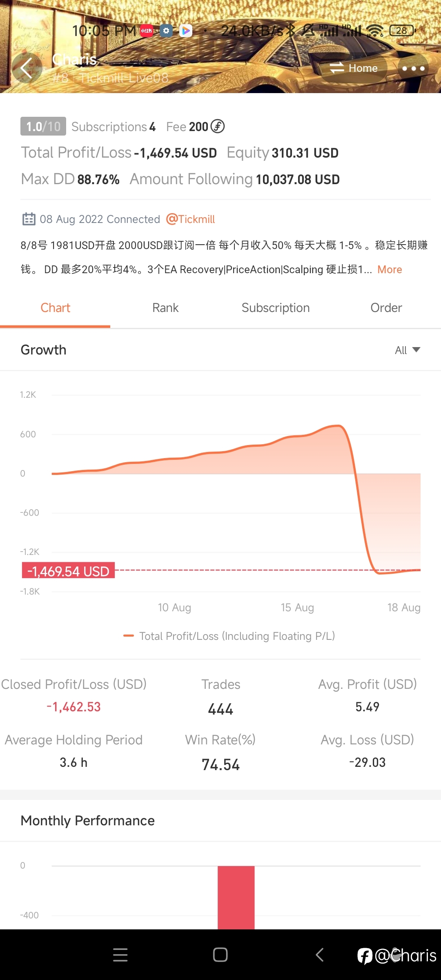The height and width of the screenshot is (980, 441).
Task: Switch to the Subscription tab
Action: tap(276, 308)
